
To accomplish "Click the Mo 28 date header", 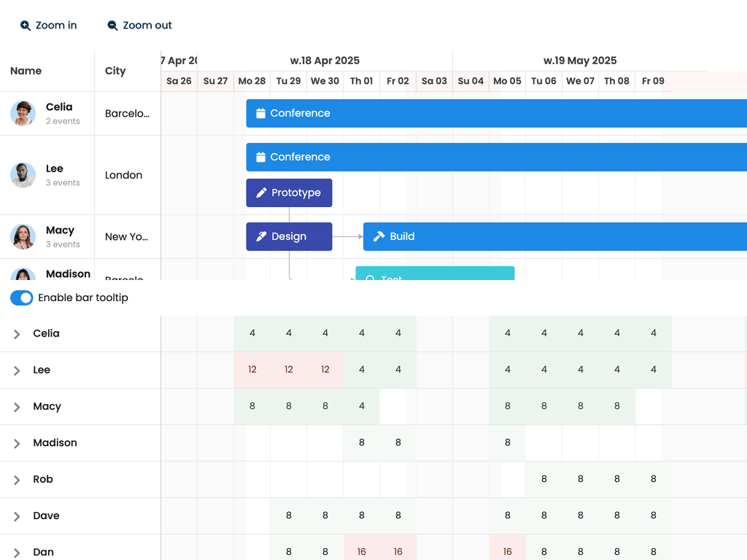I will 252,81.
